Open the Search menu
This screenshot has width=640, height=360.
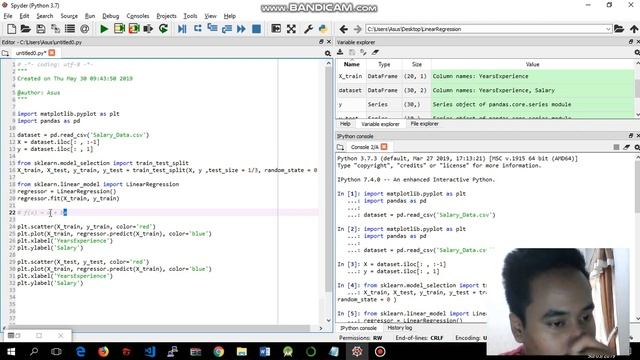point(44,16)
